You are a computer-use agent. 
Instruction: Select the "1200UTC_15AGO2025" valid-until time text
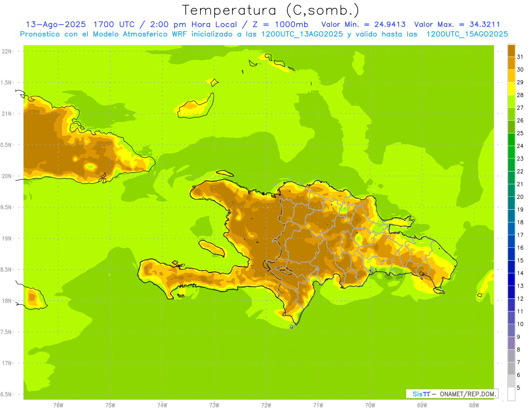467,34
